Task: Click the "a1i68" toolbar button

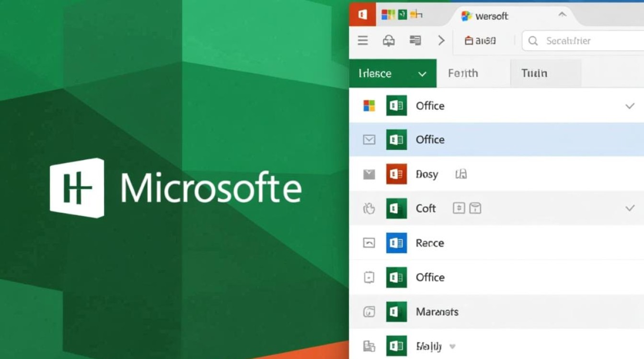Action: 480,41
